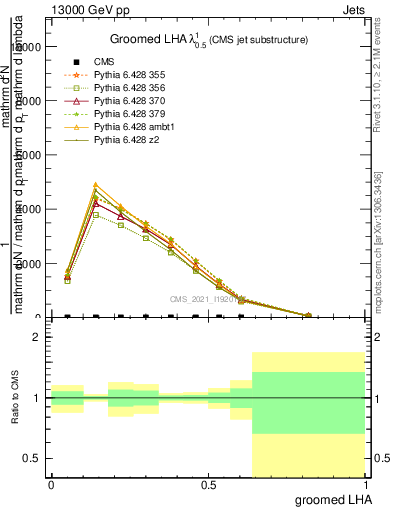Screen dimensions: 393x512
Task: Click the Pythia 6.428 ambt1 triangle marker
Action: [x=76, y=127]
